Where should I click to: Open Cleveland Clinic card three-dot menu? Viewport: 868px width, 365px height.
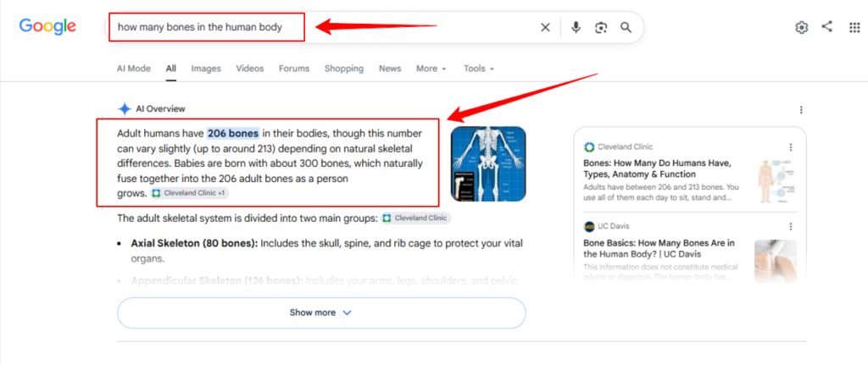point(791,147)
